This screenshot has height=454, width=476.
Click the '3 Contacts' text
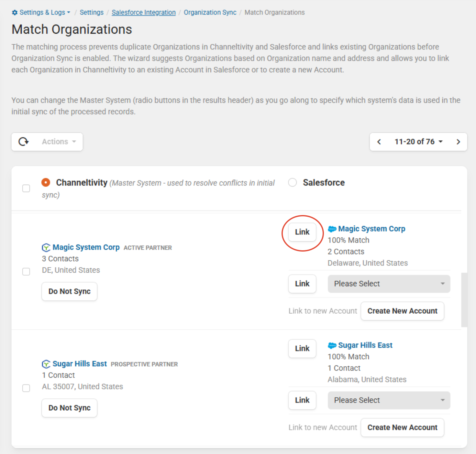(60, 259)
